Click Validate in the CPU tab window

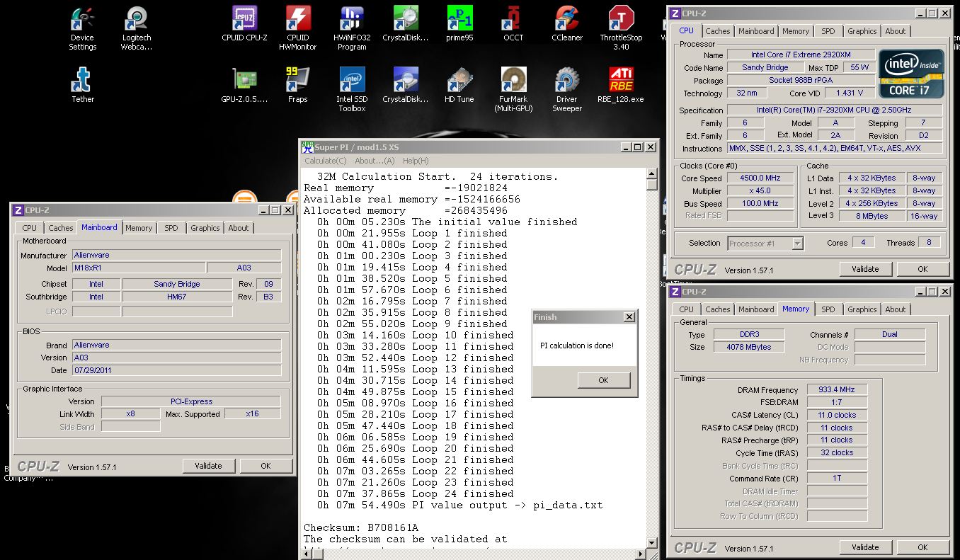pyautogui.click(x=865, y=269)
